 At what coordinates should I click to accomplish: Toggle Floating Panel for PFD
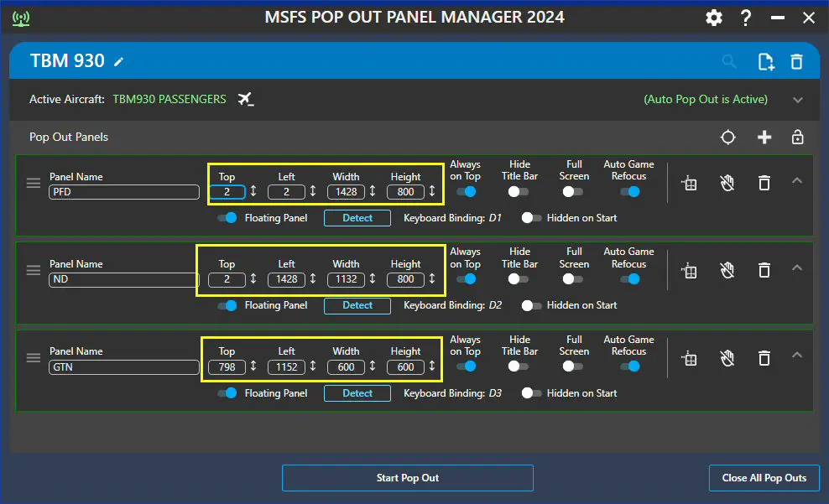pos(227,218)
